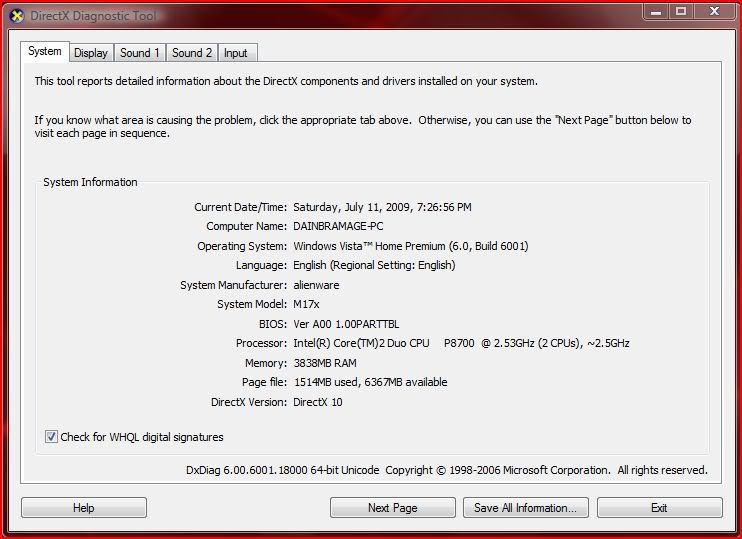Click the date Saturday, July 11, 2009
The height and width of the screenshot is (539, 742).
click(353, 207)
